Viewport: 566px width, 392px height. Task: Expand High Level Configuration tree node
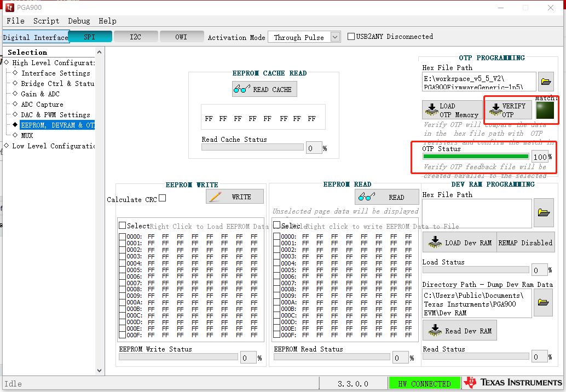click(x=6, y=62)
